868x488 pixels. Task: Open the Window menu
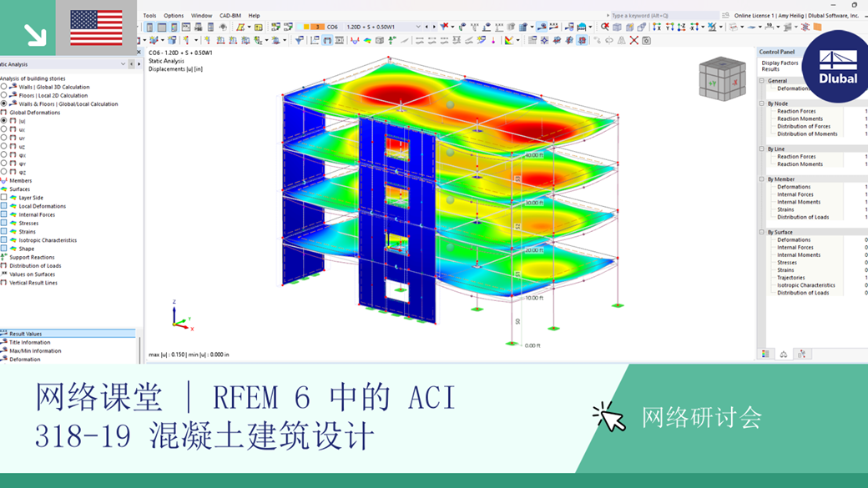coord(201,16)
